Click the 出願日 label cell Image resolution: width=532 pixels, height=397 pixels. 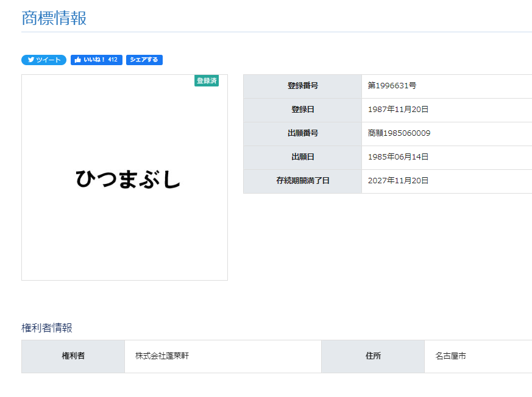(303, 158)
